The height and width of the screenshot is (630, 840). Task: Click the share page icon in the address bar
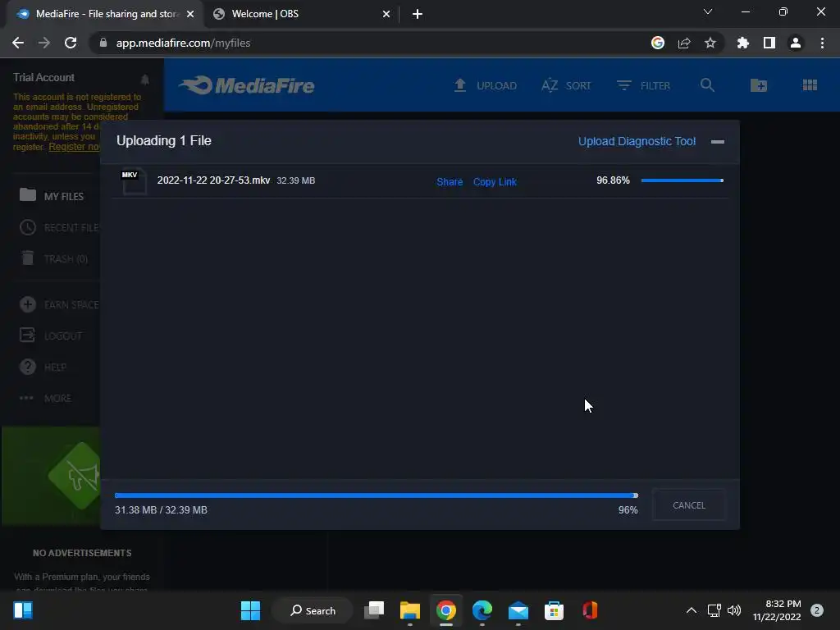pos(683,43)
